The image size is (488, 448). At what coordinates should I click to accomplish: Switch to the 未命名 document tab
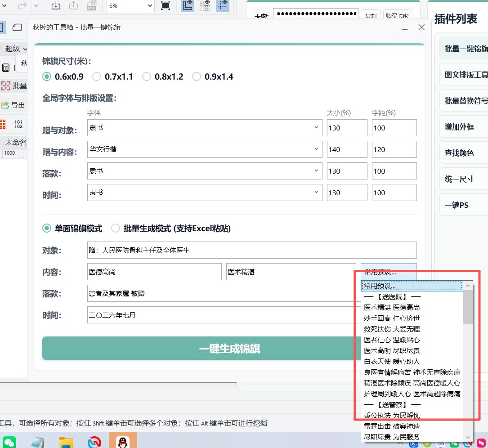[x=15, y=143]
